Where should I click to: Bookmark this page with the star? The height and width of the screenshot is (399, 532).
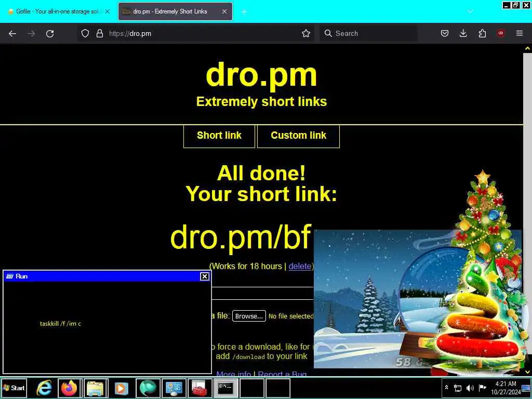(306, 33)
